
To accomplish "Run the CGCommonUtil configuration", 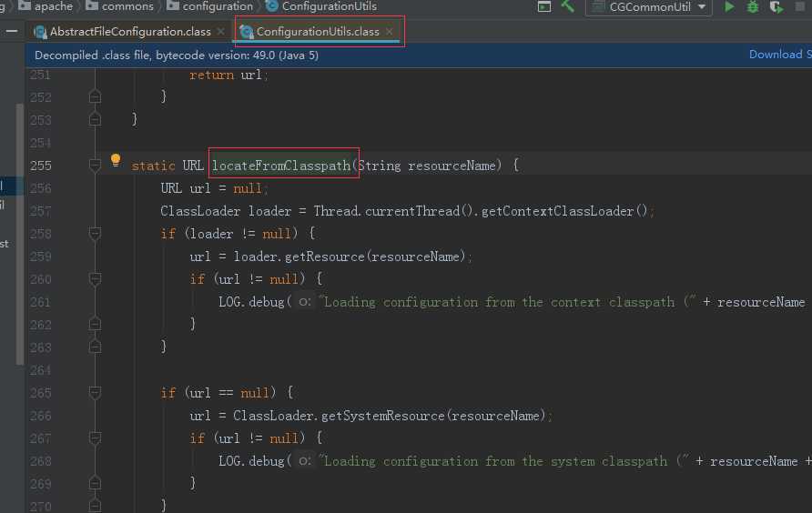I will [x=729, y=6].
